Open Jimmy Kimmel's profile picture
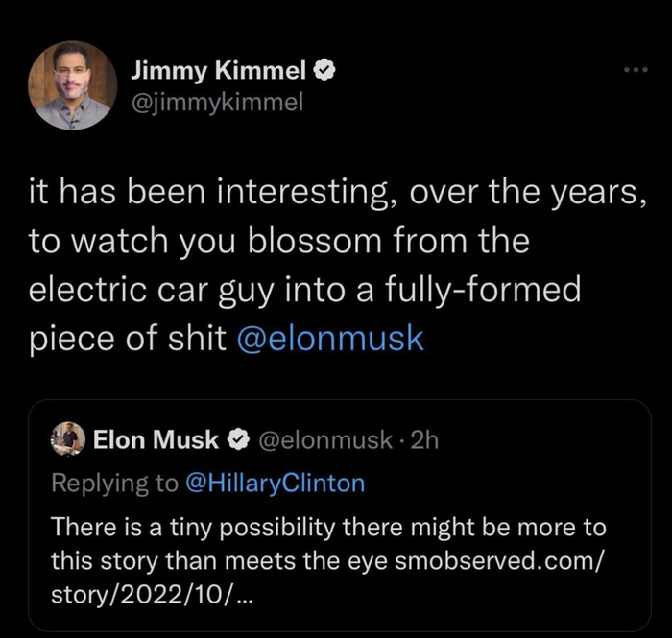This screenshot has height=638, width=672. (x=69, y=85)
